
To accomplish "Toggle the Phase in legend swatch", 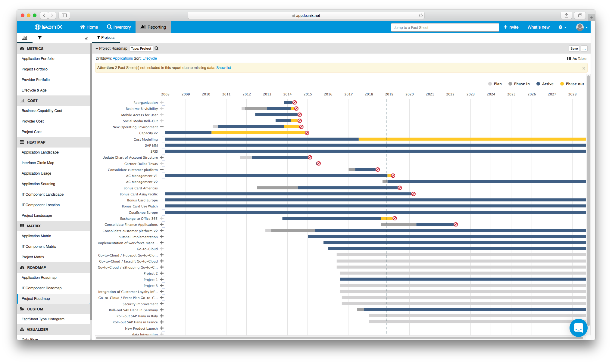I will (510, 84).
